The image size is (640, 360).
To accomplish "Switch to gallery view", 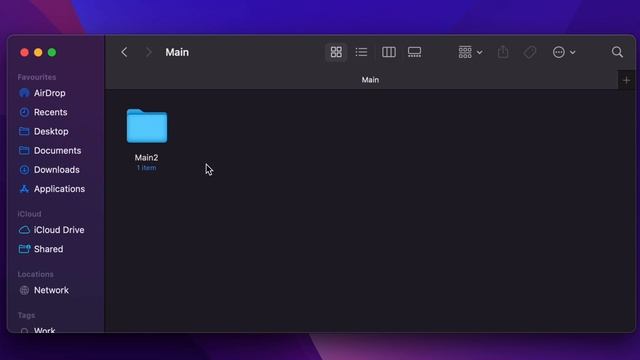I will [x=414, y=52].
